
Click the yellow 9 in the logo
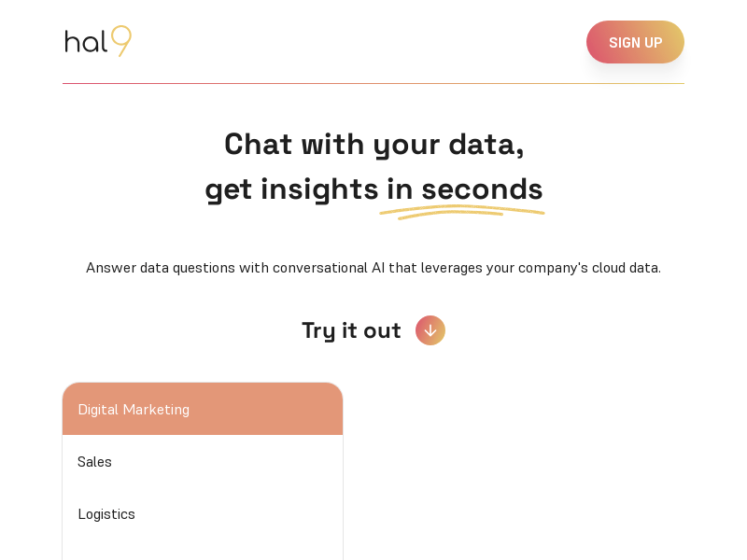tap(121, 41)
